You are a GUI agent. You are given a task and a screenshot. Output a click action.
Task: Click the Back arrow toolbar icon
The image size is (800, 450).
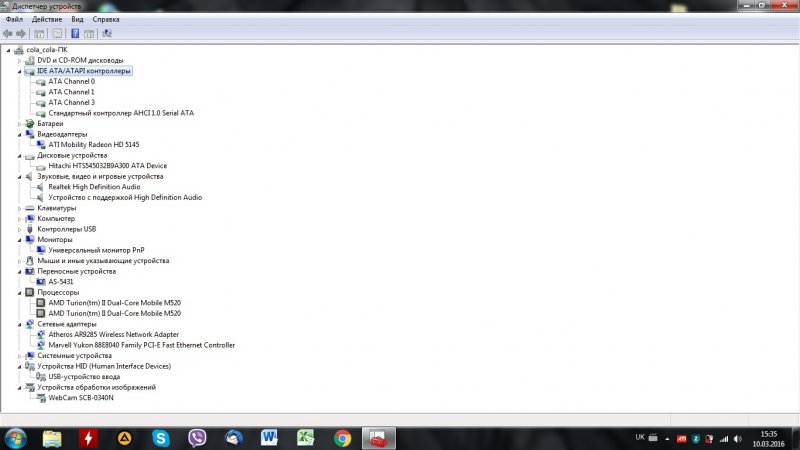8,32
